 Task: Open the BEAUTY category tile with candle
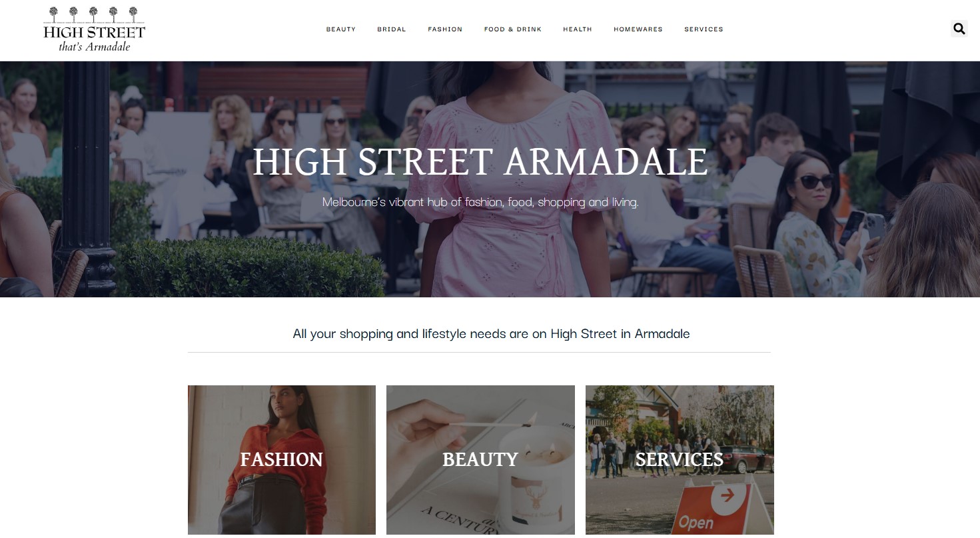click(480, 460)
